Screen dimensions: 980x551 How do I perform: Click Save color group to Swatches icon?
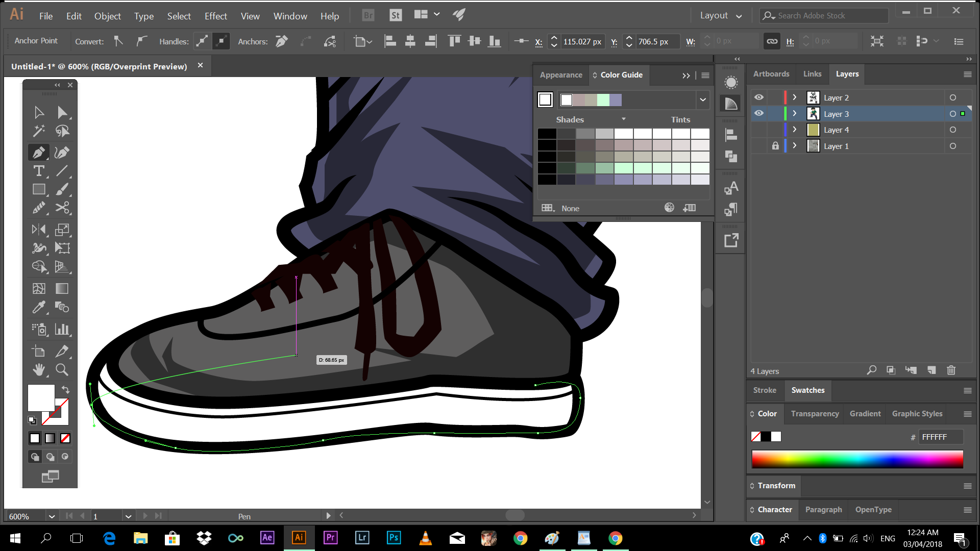click(x=690, y=208)
